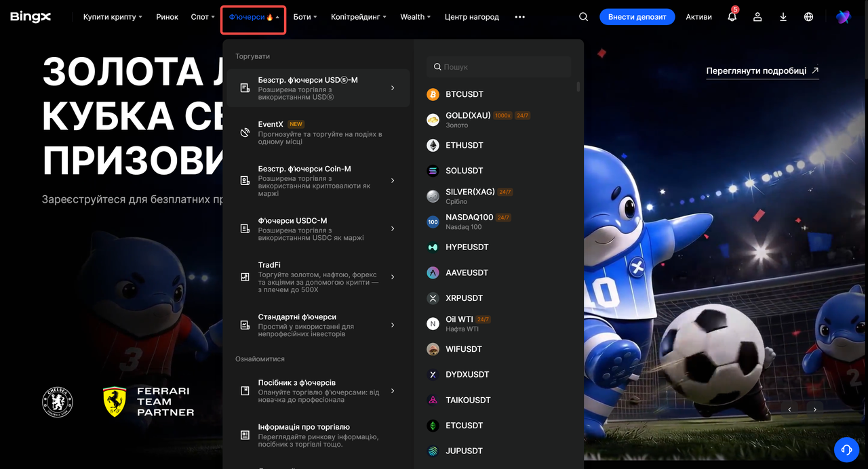This screenshot has height=469, width=868.
Task: Expand the Купити крипту dropdown
Action: pos(113,17)
